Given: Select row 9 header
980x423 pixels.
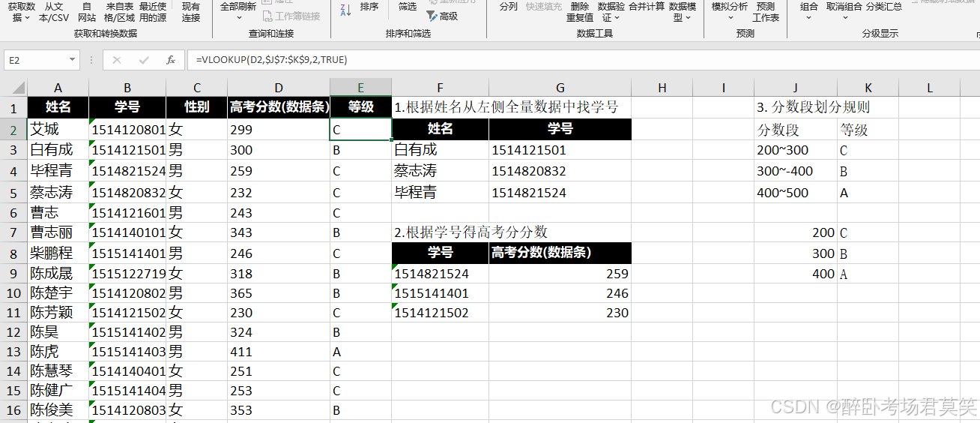Looking at the screenshot, I should pos(13,274).
